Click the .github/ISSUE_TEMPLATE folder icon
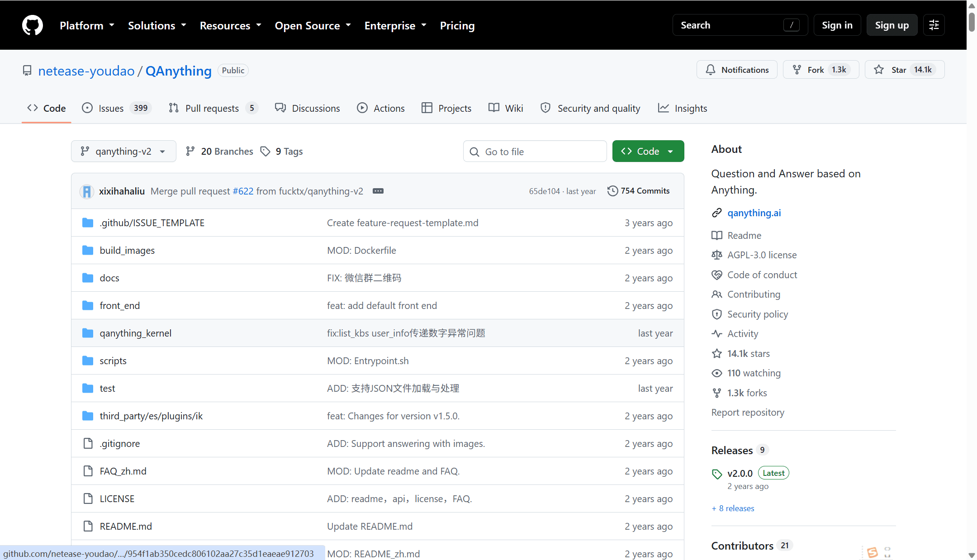This screenshot has height=560, width=977. (x=88, y=223)
